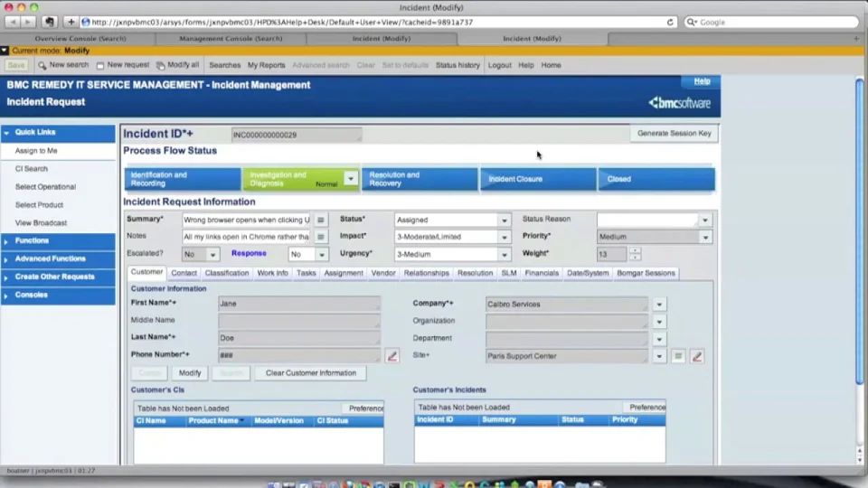
Task: Click the magnifier icon for New search
Action: (x=42, y=65)
